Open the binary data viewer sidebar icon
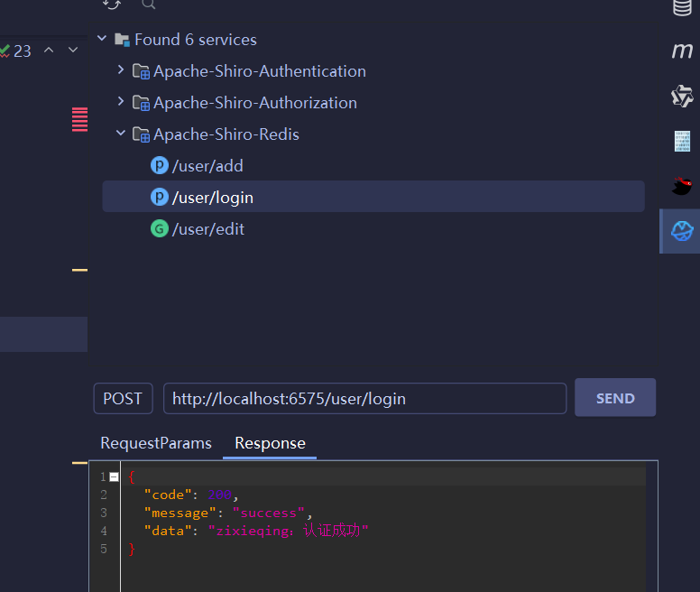Viewport: 700px width, 592px height. 682,141
